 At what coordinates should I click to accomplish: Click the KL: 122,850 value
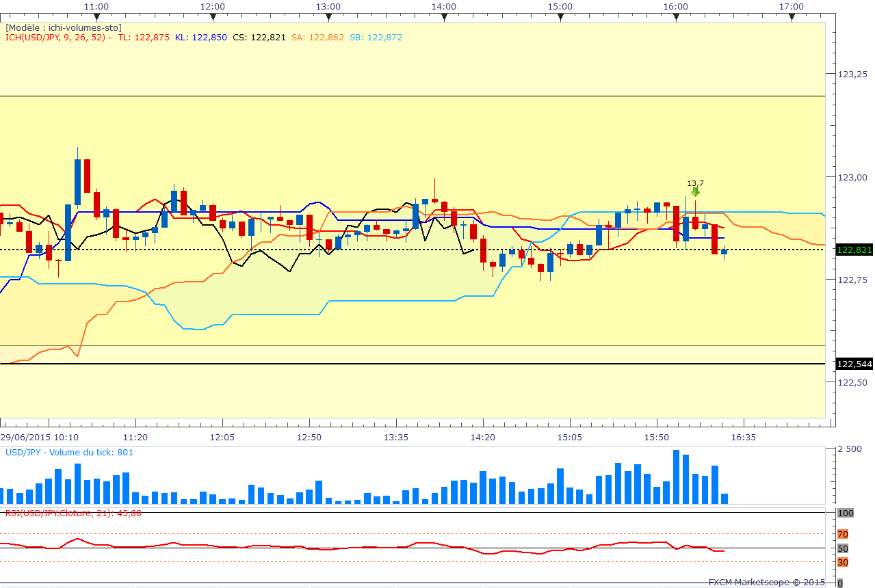click(200, 38)
